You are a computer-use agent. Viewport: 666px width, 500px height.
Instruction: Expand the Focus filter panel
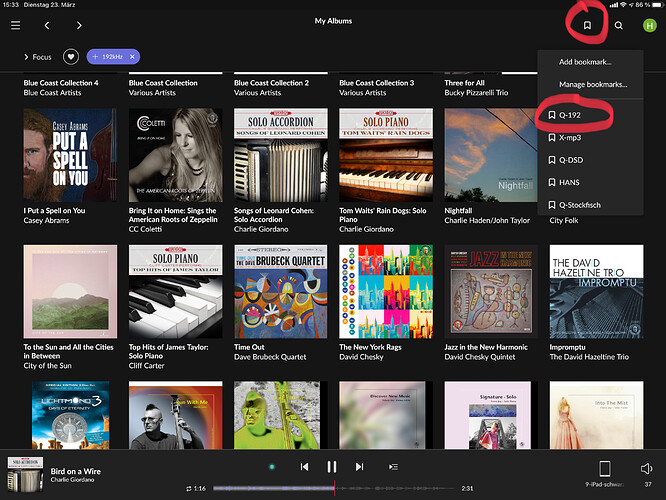(37, 57)
